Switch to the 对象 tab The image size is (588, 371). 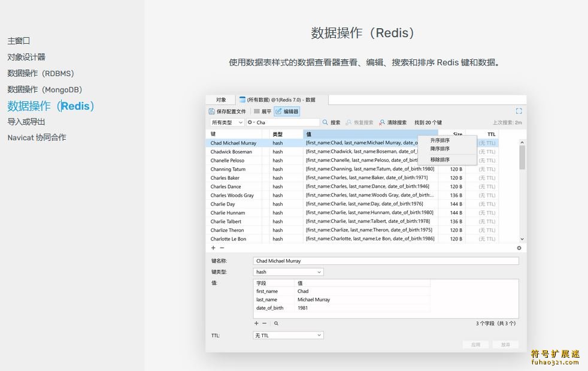pos(220,99)
